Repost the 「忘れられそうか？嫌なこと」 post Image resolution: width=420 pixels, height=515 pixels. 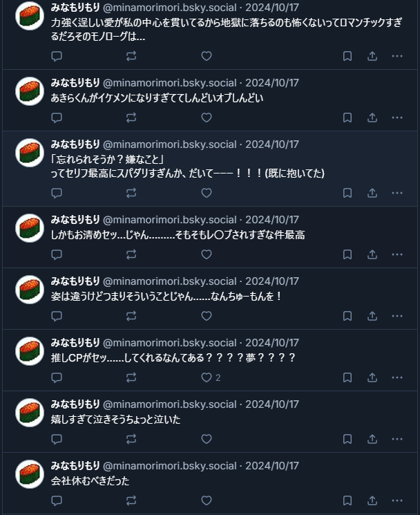coord(131,193)
